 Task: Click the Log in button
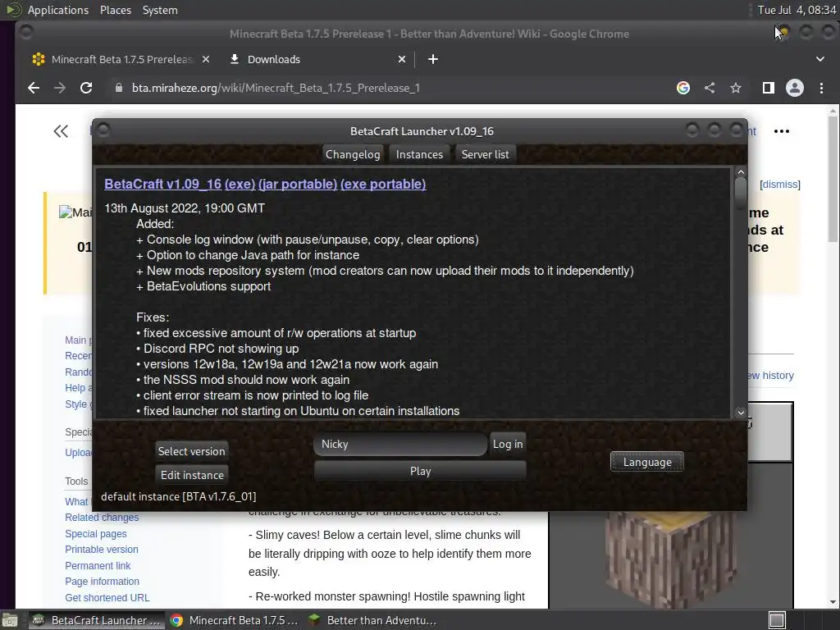click(507, 444)
